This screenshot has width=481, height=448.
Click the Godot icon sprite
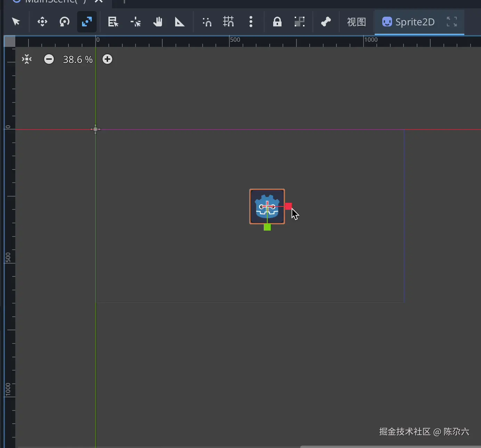point(267,207)
